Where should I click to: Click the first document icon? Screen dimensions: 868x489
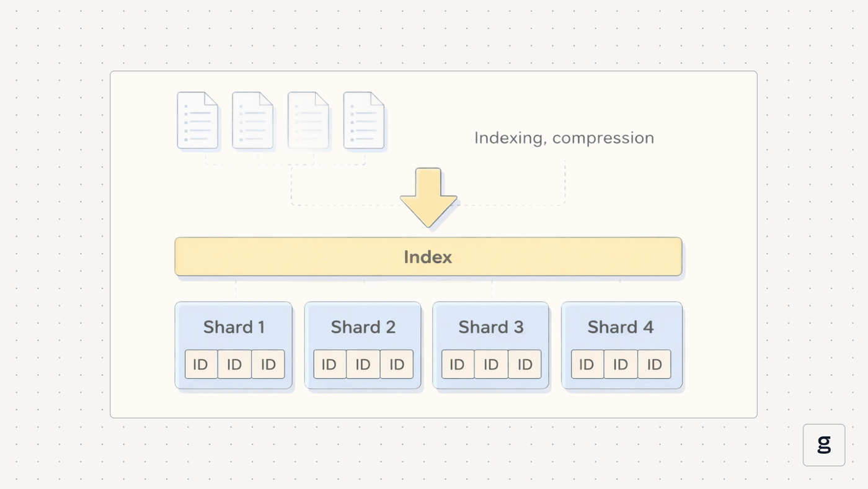coord(197,120)
